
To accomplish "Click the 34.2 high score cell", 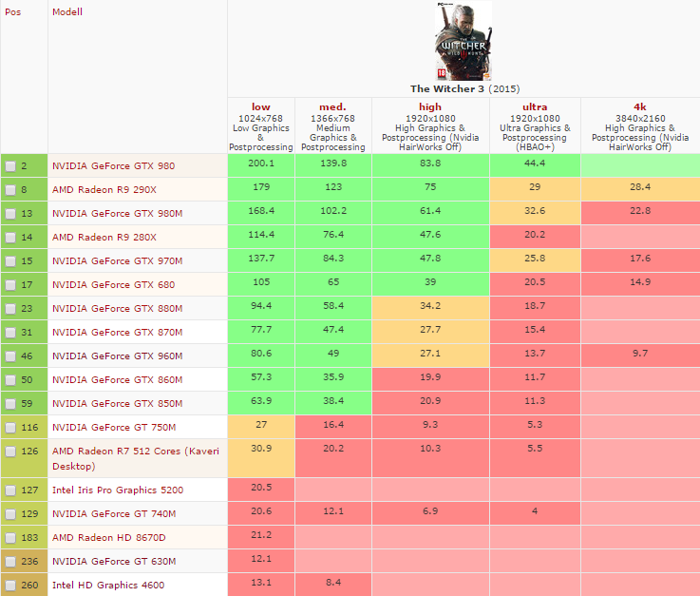I will 430,308.
